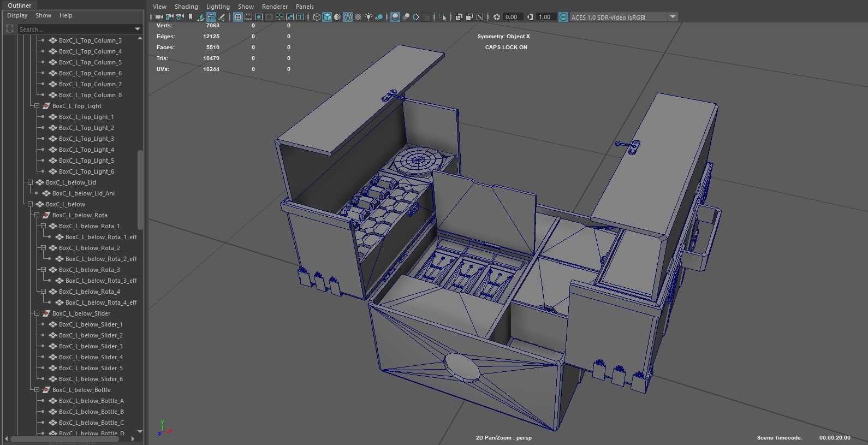Viewport: 868px width, 445px height.
Task: Open the Shading menu in viewport
Action: (x=186, y=7)
